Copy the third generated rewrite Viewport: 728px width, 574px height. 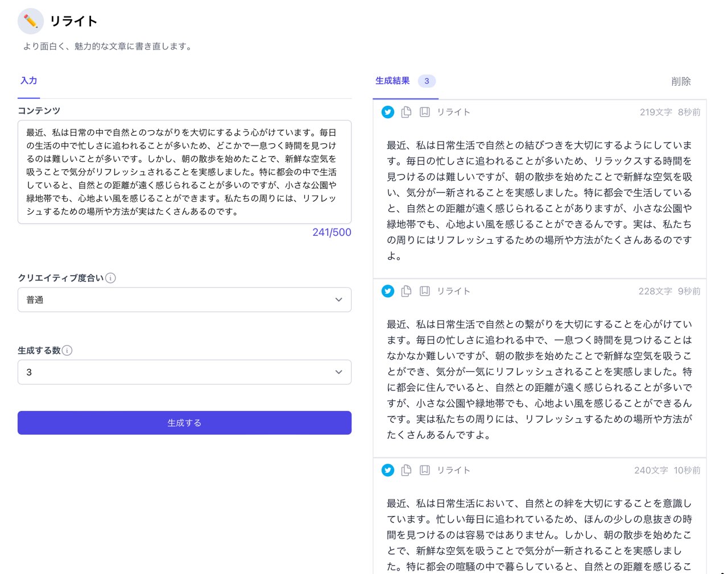coord(406,470)
